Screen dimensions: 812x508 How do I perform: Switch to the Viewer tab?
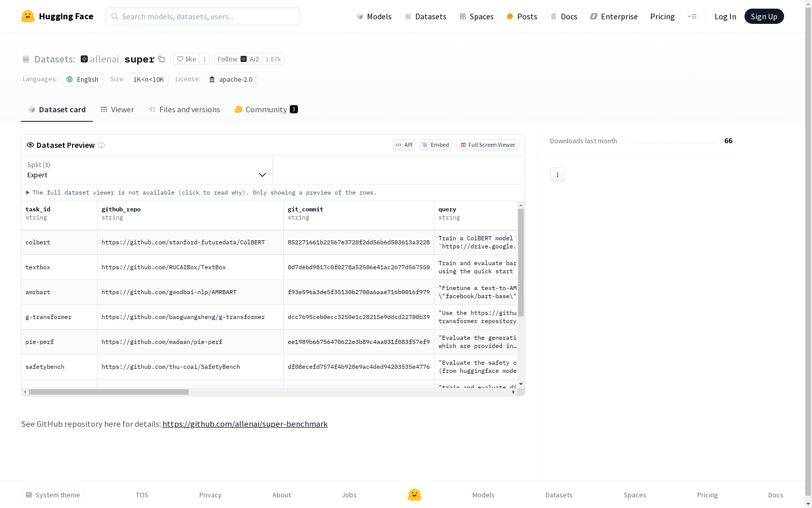pos(117,110)
